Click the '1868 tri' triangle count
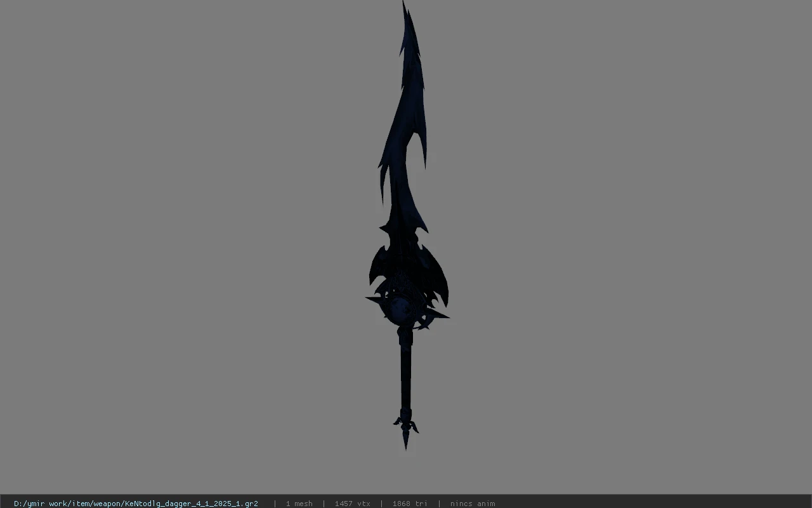Screen dimensions: 812x508 [x=410, y=504]
